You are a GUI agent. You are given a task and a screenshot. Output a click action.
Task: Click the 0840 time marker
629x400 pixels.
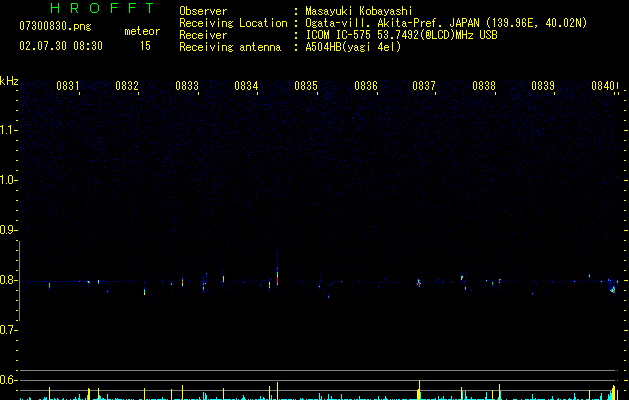603,86
